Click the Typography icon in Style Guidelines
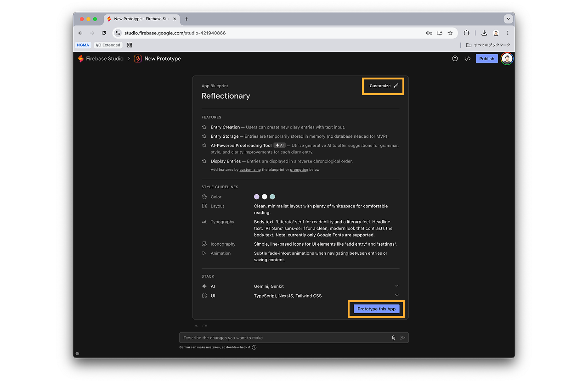This screenshot has height=382, width=588. [204, 222]
